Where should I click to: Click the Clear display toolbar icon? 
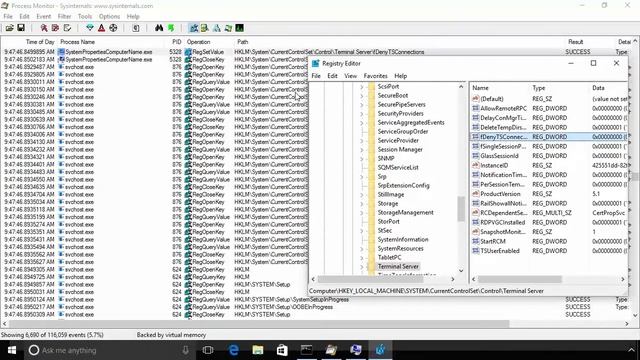point(67,28)
